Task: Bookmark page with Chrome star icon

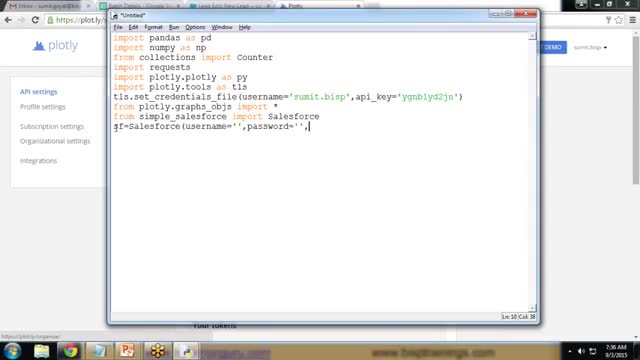Action: pyautogui.click(x=619, y=20)
